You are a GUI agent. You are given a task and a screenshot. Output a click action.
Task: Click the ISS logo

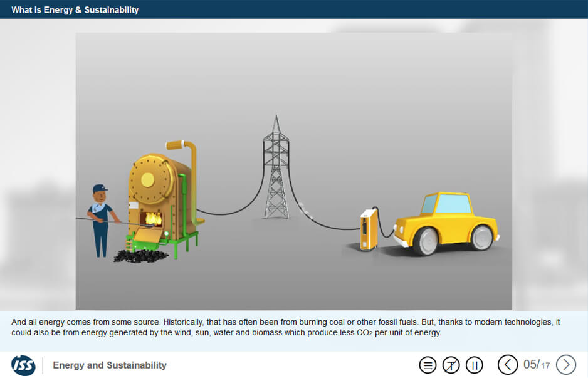coord(23,365)
